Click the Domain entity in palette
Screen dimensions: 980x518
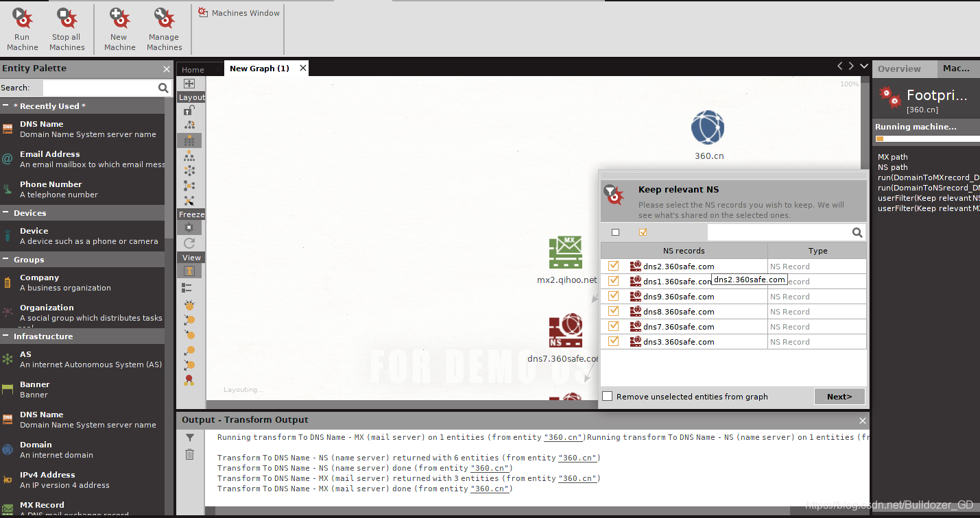tap(82, 449)
